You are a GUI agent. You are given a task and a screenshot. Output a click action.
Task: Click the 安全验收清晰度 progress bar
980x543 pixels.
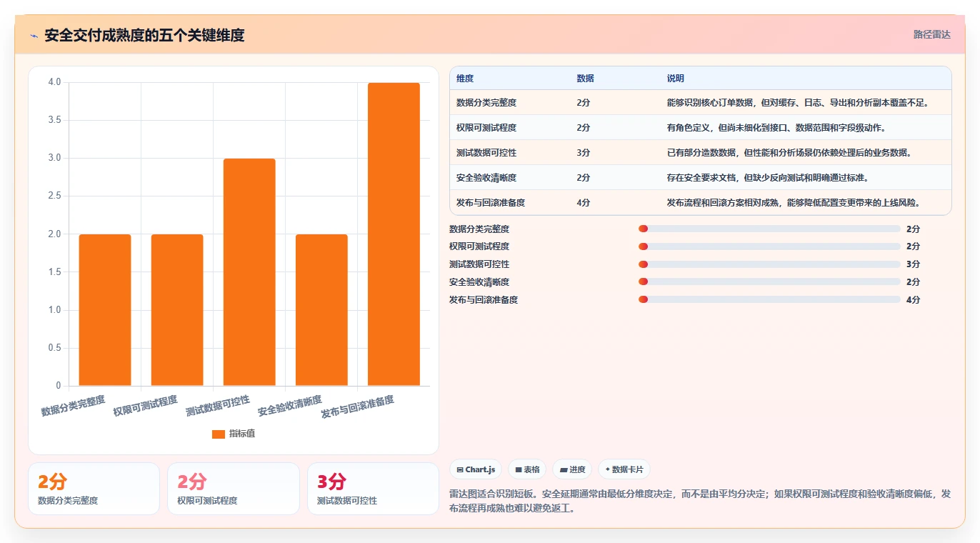(x=769, y=282)
